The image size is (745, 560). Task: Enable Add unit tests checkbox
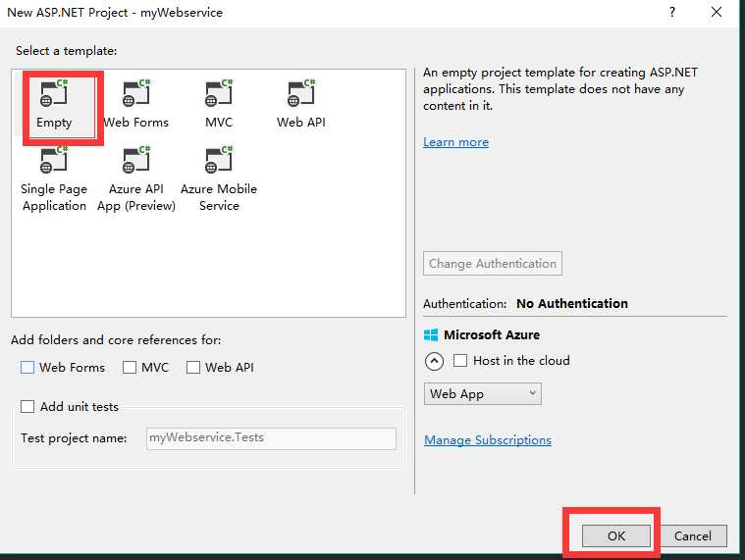click(27, 407)
